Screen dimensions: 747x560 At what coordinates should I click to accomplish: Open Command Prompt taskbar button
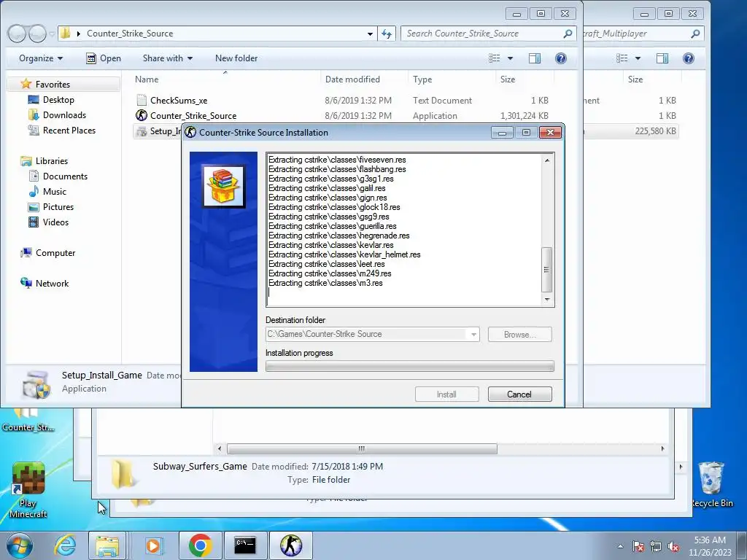(x=245, y=545)
